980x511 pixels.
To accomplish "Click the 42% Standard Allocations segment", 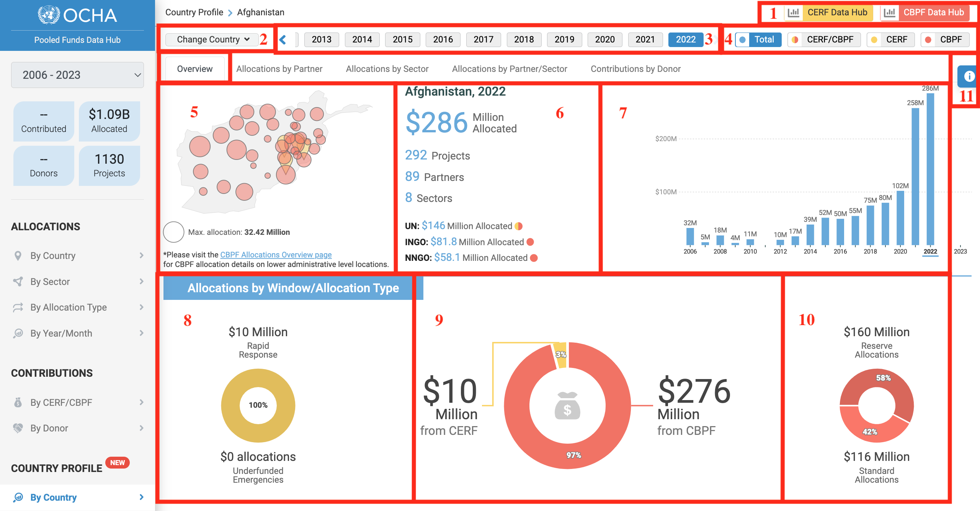I will [x=870, y=431].
